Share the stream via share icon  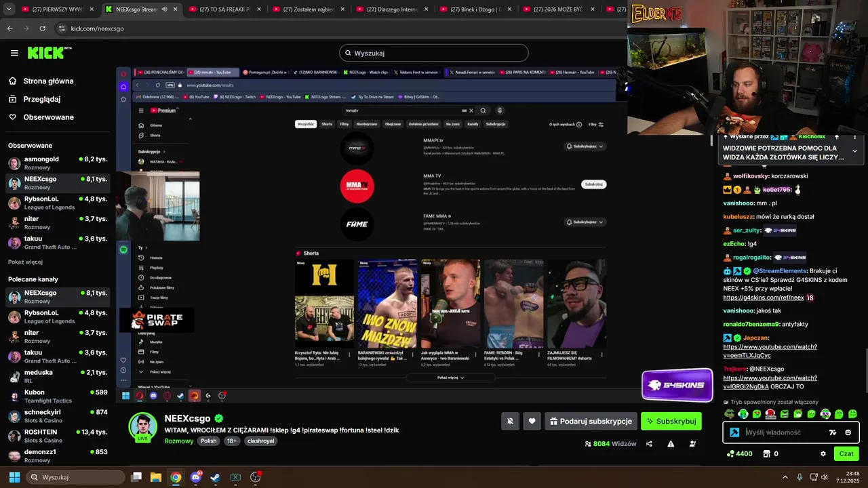[x=649, y=444]
